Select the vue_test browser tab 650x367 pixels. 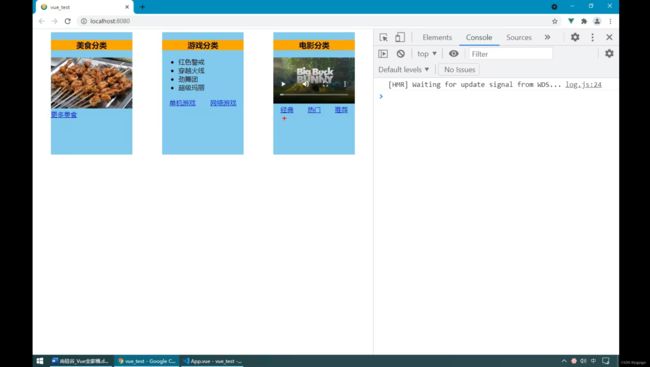tap(85, 7)
